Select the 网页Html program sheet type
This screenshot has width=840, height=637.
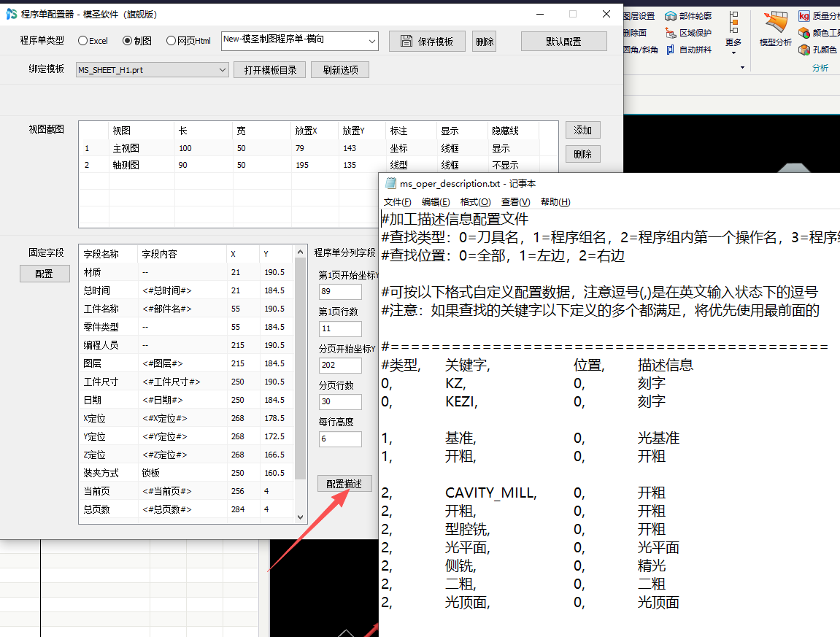click(188, 41)
